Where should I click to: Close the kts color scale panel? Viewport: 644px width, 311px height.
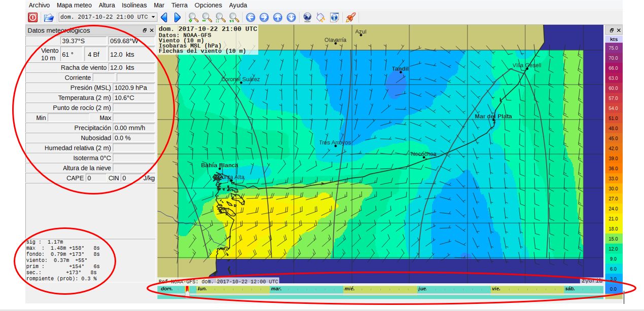pyautogui.click(x=619, y=30)
